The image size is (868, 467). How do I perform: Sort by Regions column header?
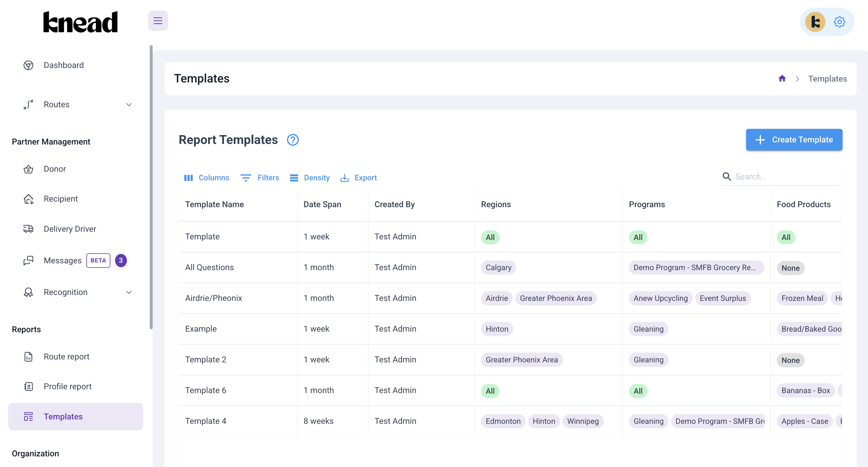[496, 204]
